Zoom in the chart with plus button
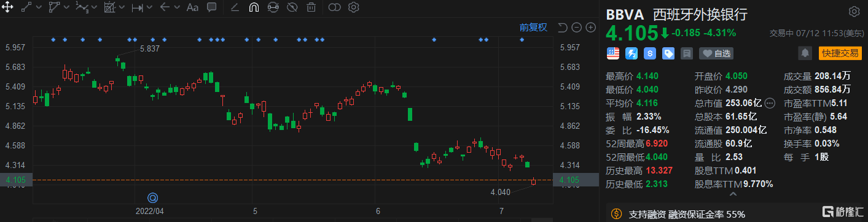The height and width of the screenshot is (222, 868). click(590, 27)
